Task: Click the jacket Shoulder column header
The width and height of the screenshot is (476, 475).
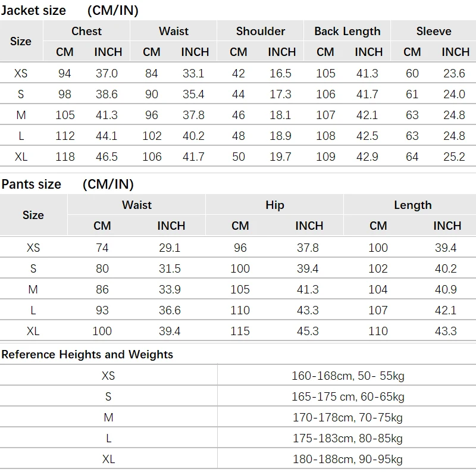Action: (261, 31)
